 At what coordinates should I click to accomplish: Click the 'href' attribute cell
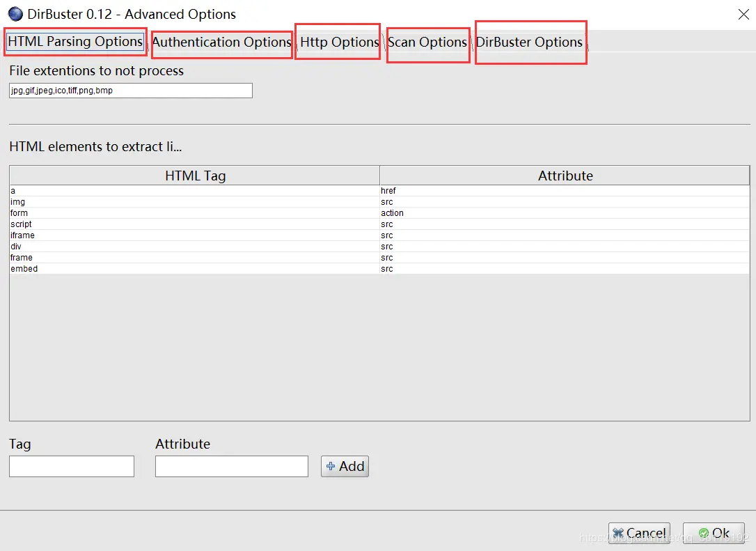[565, 191]
